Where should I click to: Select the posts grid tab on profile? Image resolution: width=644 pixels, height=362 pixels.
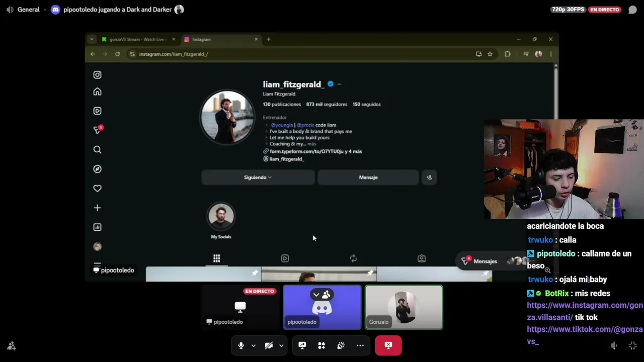click(216, 258)
